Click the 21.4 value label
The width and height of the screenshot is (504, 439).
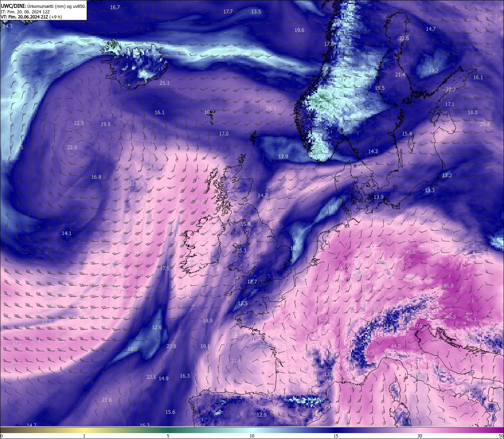click(400, 75)
